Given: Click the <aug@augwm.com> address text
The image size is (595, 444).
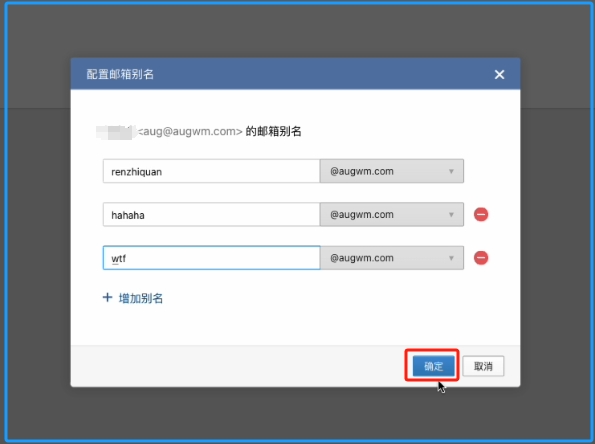Looking at the screenshot, I should click(x=190, y=131).
